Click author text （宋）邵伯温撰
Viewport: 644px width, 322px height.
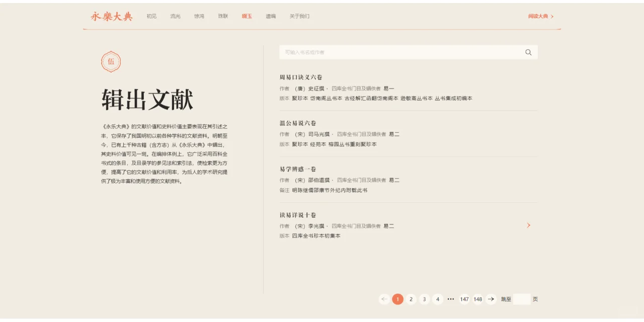(312, 180)
